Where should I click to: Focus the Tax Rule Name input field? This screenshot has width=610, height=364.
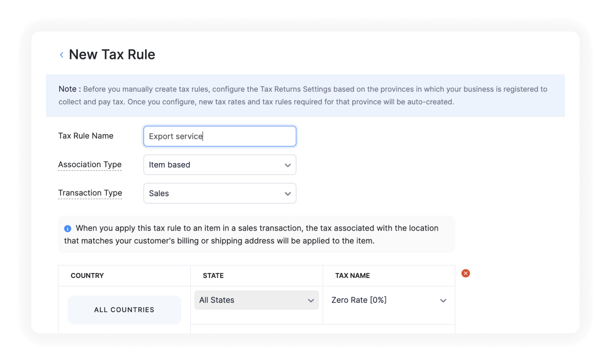[x=220, y=136]
